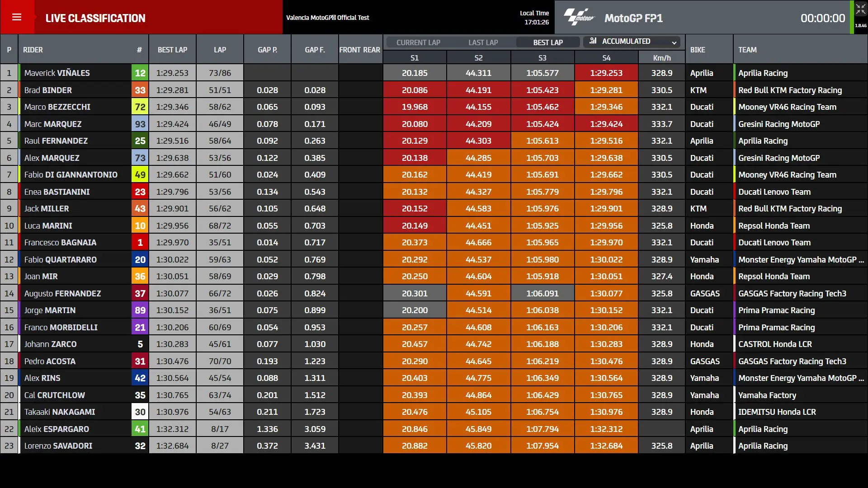The image size is (868, 488).
Task: Select rider Cal CRUTCHLOW
Action: point(55,395)
